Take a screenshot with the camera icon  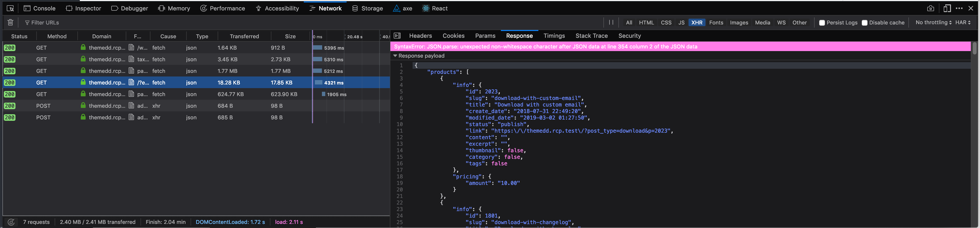point(931,8)
